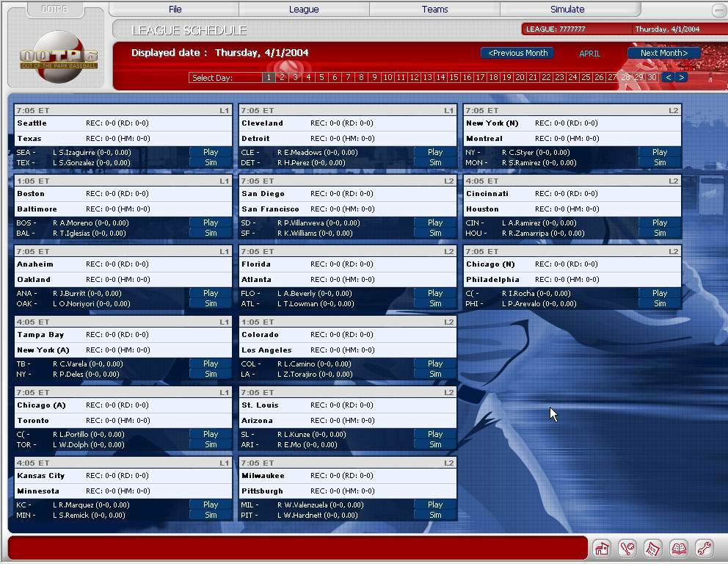Play the Chicago (N) vs Philadelphia game
This screenshot has width=728, height=564.
click(x=660, y=293)
